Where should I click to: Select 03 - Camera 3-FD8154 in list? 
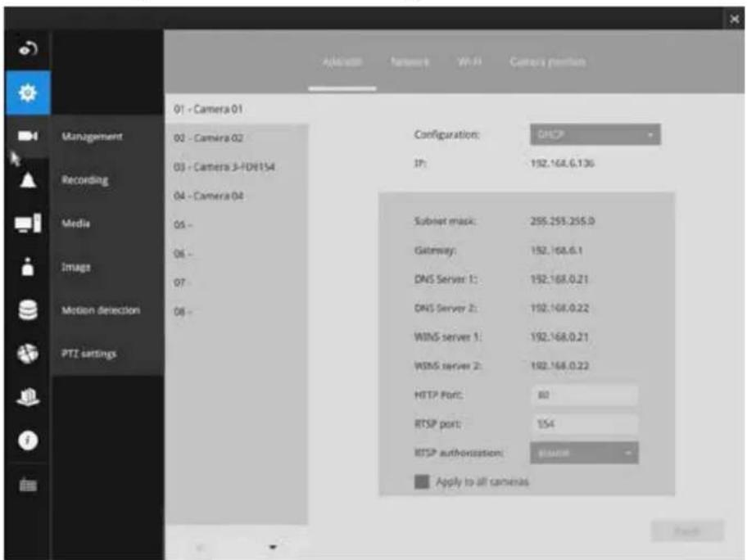pyautogui.click(x=237, y=167)
